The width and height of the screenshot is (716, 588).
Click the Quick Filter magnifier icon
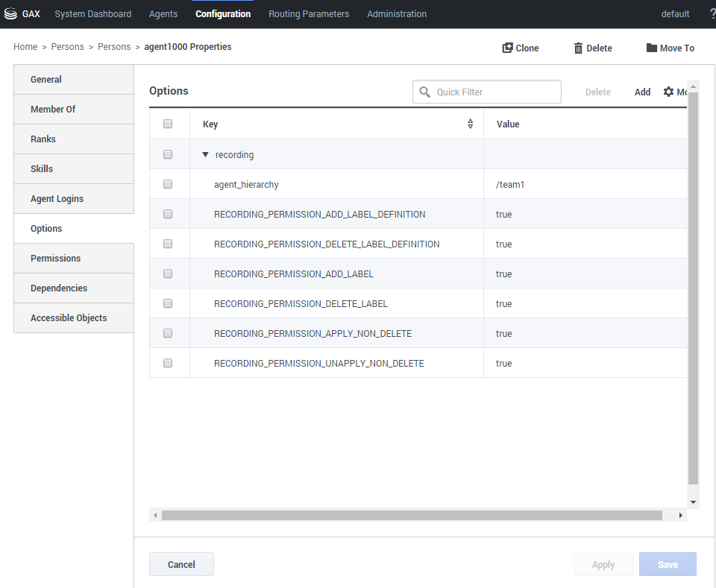tap(425, 92)
